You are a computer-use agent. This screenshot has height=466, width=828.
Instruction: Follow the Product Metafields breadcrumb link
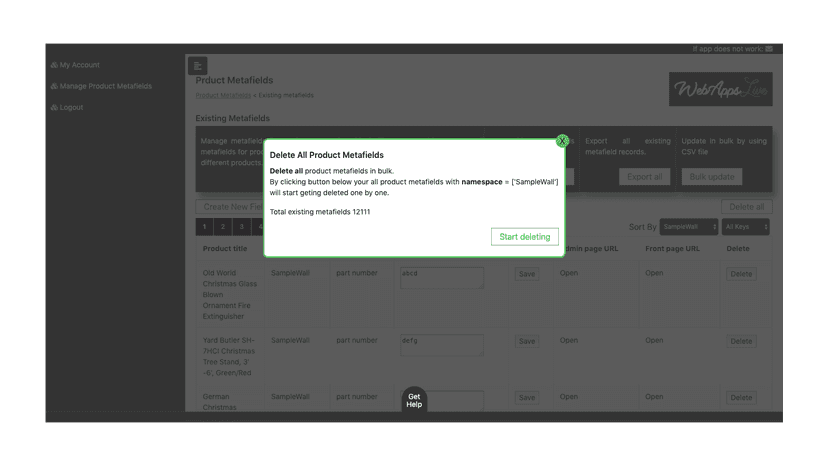pos(223,96)
